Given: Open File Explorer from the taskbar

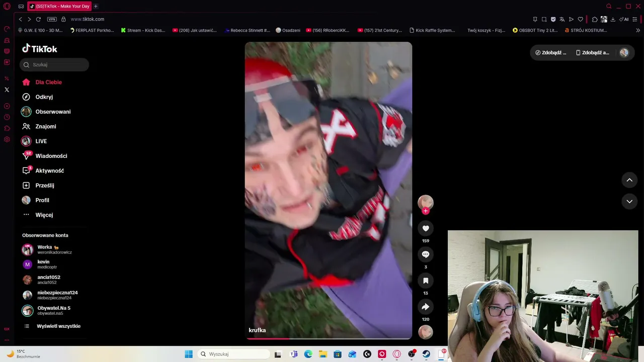Looking at the screenshot, I should coord(323,354).
